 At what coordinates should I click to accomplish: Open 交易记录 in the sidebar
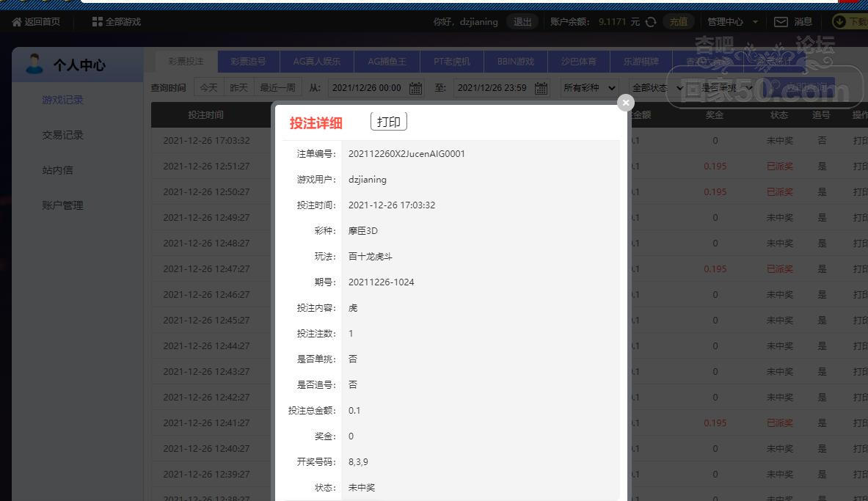point(62,135)
